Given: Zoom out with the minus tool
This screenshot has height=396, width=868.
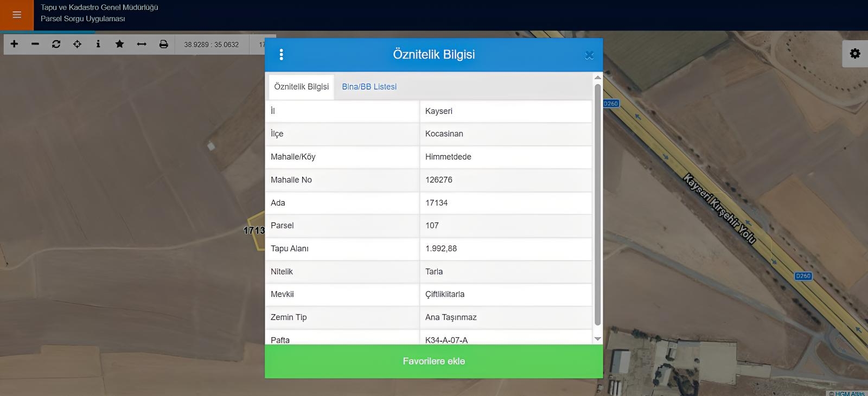Looking at the screenshot, I should tap(35, 44).
